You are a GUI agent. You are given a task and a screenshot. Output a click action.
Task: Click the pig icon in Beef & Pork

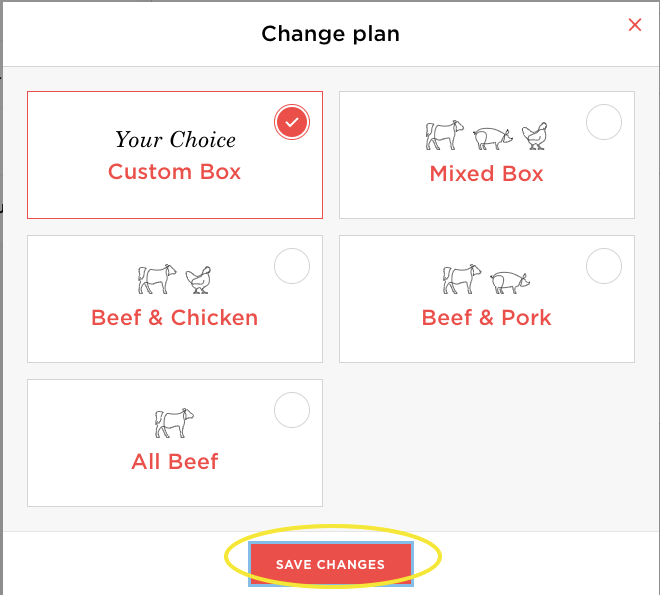(x=511, y=280)
